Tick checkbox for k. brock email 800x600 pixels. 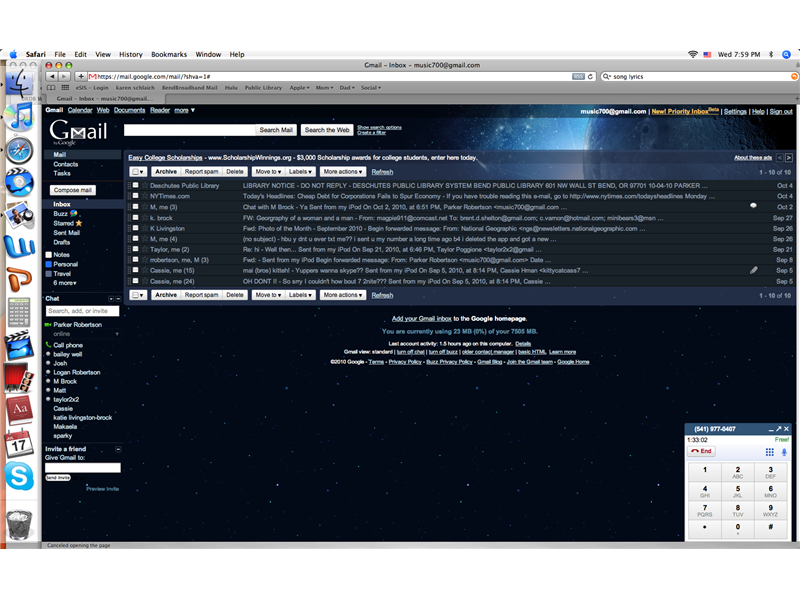pyautogui.click(x=135, y=217)
